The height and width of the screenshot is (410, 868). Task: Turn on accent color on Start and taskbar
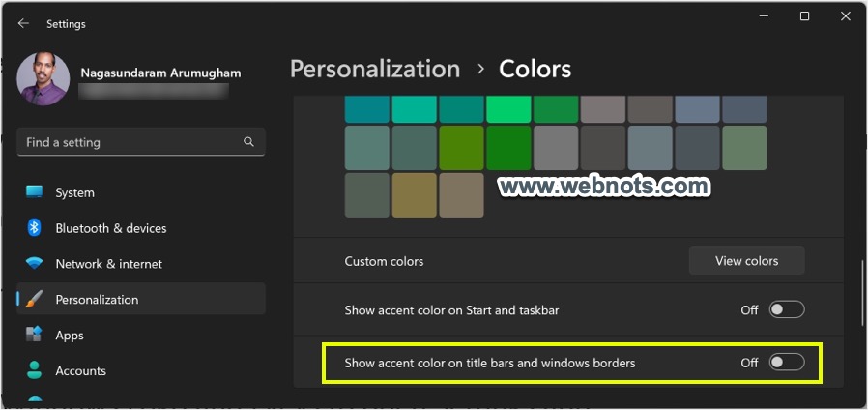[x=787, y=309]
